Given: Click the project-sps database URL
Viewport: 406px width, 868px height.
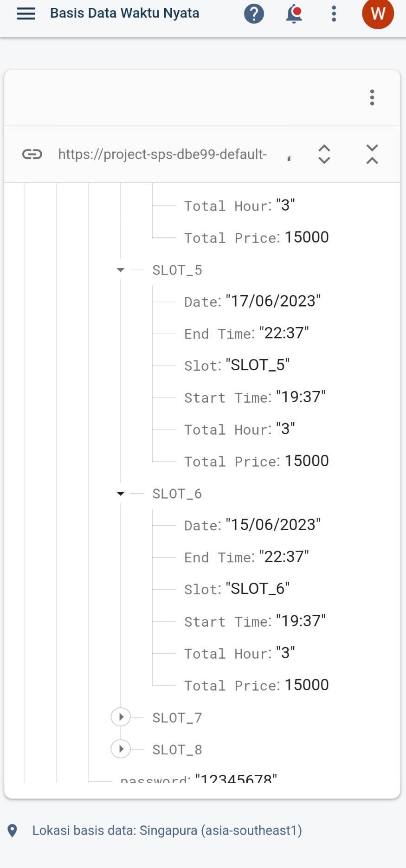Looking at the screenshot, I should [x=162, y=154].
